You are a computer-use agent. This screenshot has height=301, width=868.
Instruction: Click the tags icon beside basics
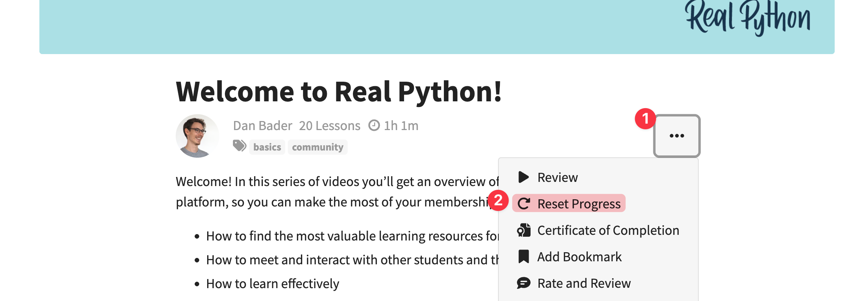tap(239, 146)
